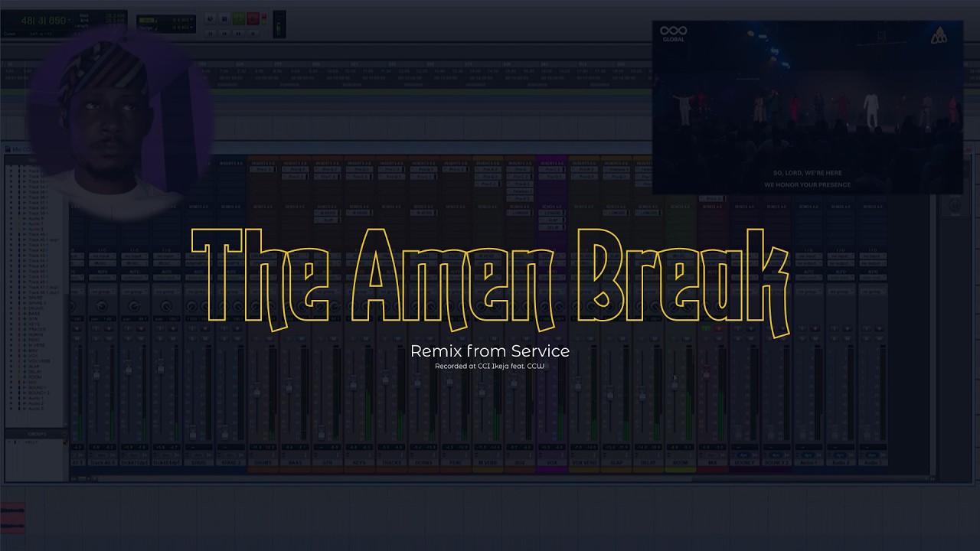Open the church service video thumbnail
The image size is (980, 551).
(x=808, y=107)
